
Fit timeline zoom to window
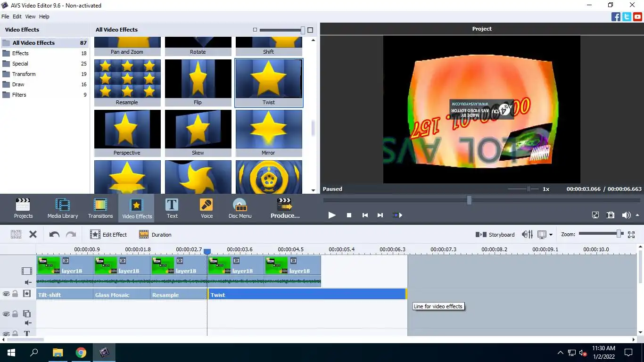(631, 234)
